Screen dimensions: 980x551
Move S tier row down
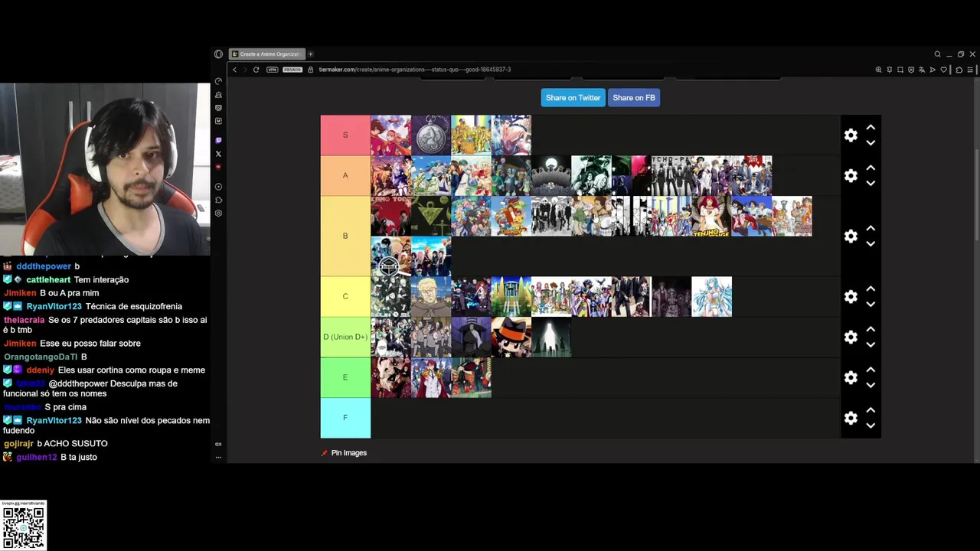pyautogui.click(x=871, y=143)
